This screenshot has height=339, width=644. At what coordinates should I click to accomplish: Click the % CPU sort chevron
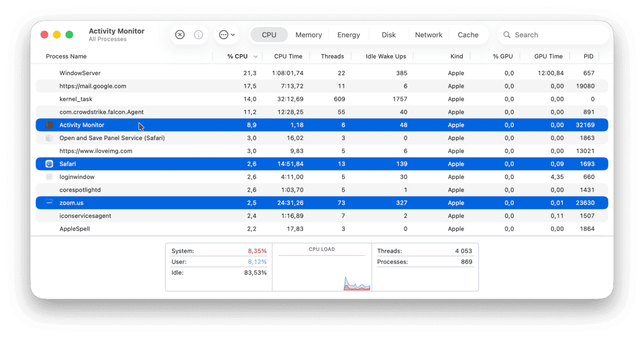coord(256,56)
